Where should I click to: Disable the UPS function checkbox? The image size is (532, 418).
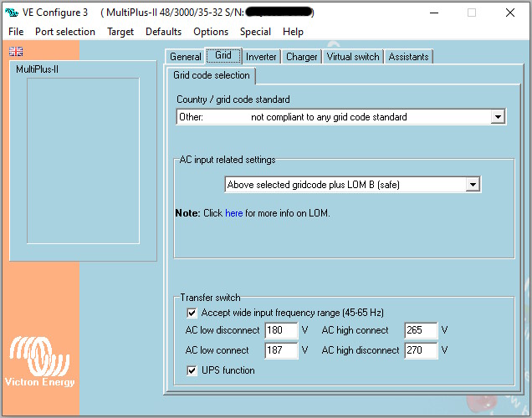point(192,370)
